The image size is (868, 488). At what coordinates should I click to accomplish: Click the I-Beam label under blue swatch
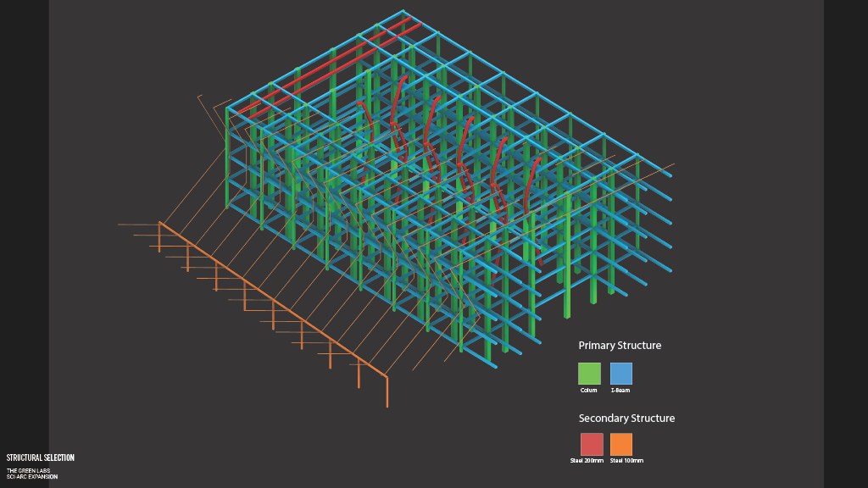point(620,390)
